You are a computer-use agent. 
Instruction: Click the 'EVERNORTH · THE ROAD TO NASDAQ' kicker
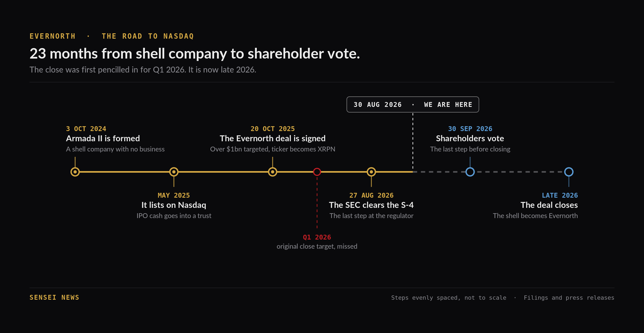pos(112,36)
